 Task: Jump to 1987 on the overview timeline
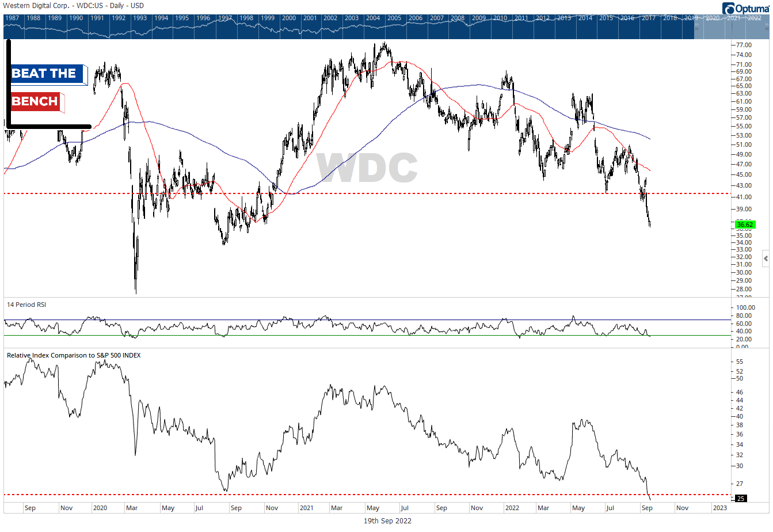tap(12, 18)
